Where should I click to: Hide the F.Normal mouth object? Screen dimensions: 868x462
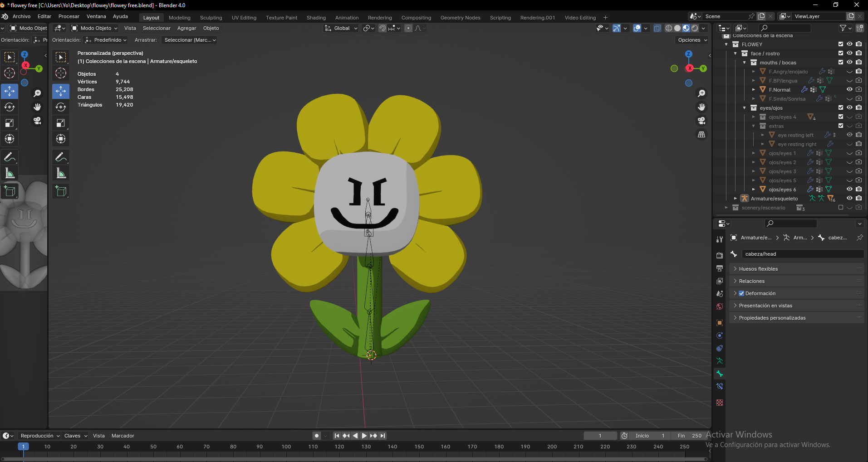[849, 89]
